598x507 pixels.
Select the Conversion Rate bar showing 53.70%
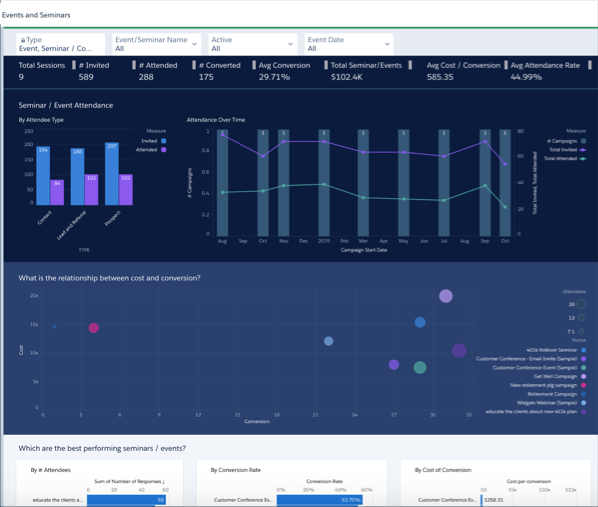320,500
